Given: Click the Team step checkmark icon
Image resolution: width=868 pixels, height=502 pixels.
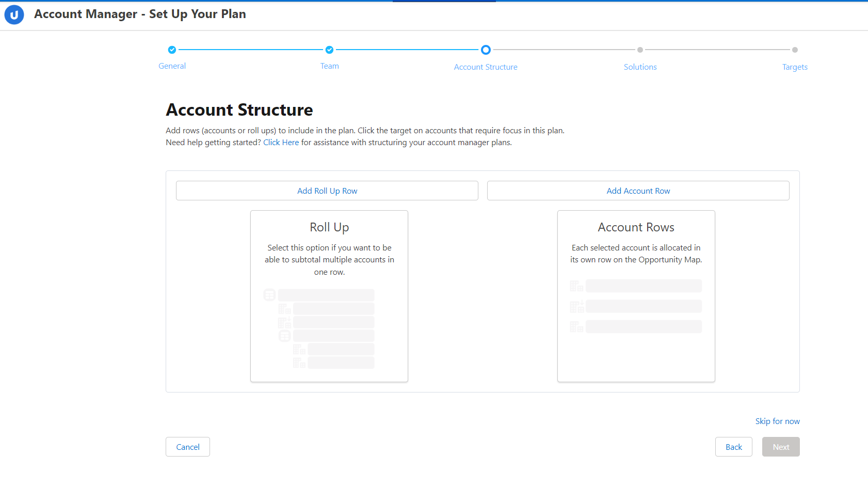Looking at the screenshot, I should 329,50.
